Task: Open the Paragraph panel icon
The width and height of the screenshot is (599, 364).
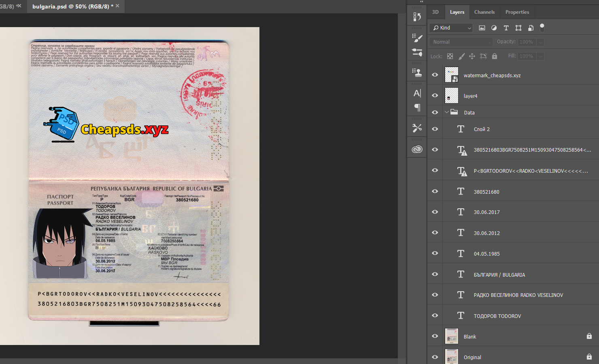Action: [x=417, y=108]
